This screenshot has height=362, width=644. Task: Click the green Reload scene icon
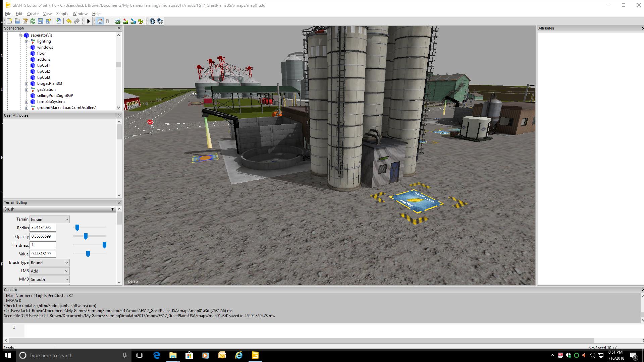(33, 21)
